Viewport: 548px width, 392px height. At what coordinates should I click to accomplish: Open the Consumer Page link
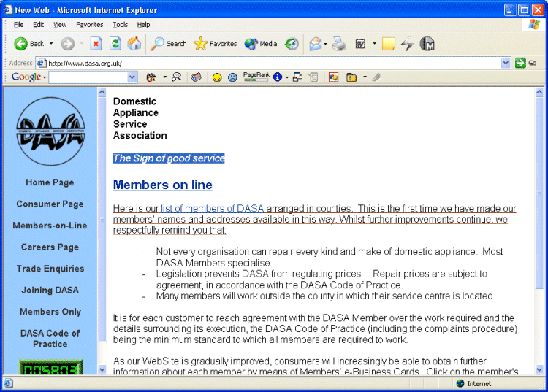click(x=50, y=204)
